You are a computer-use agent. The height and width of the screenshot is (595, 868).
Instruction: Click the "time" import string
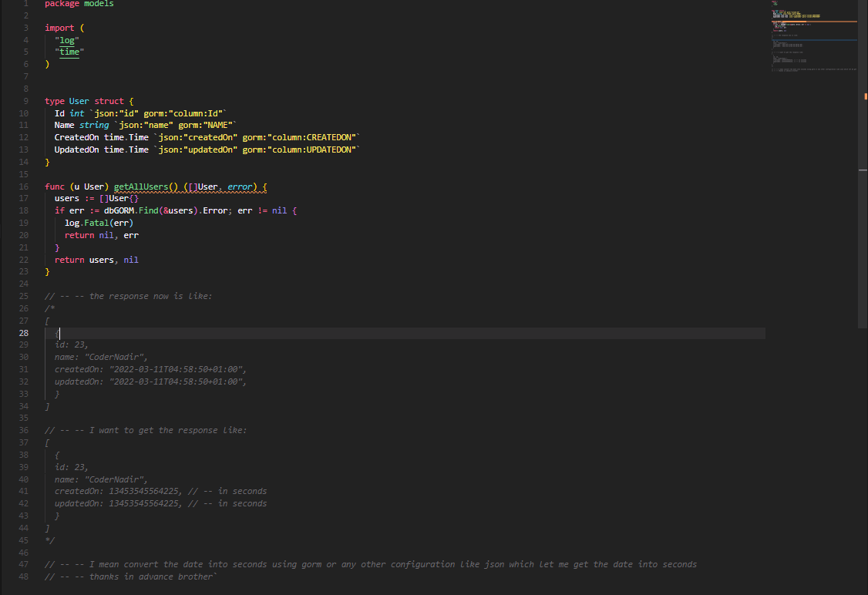click(69, 52)
